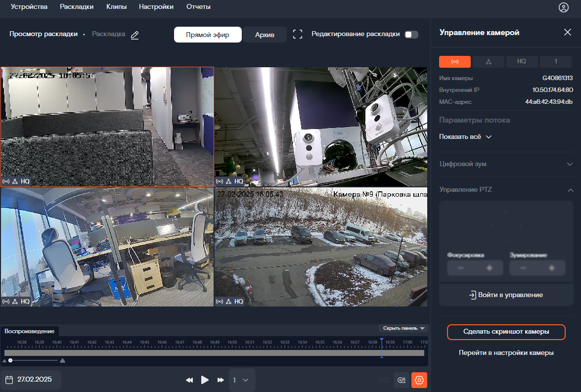This screenshot has height=392, width=581.
Task: Select the parking lot camera video tile
Action: [x=321, y=247]
